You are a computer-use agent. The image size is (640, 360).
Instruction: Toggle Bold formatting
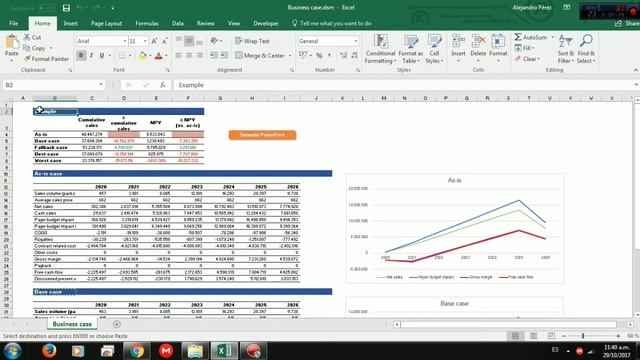[x=81, y=56]
